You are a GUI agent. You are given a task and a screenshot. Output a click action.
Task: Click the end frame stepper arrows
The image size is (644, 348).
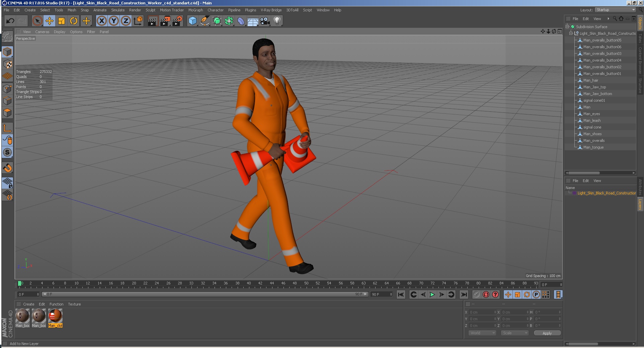point(391,294)
